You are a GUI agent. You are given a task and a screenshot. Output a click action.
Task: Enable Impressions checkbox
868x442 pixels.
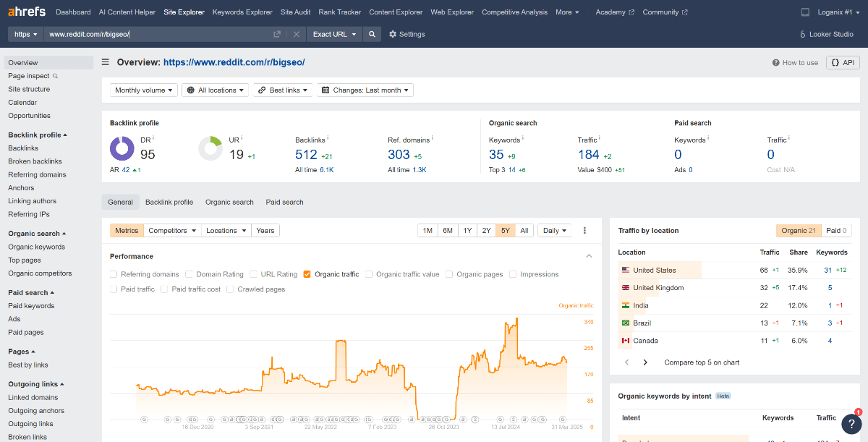coord(513,274)
